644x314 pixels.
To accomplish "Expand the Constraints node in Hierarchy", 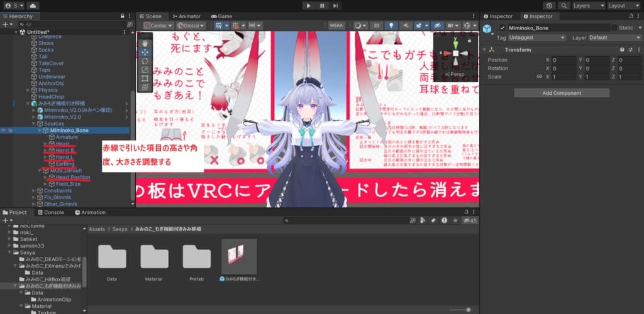I will pyautogui.click(x=34, y=191).
